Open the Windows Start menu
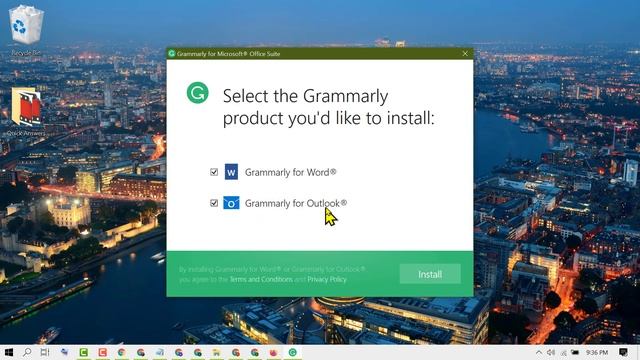640x360 pixels. pyautogui.click(x=8, y=352)
